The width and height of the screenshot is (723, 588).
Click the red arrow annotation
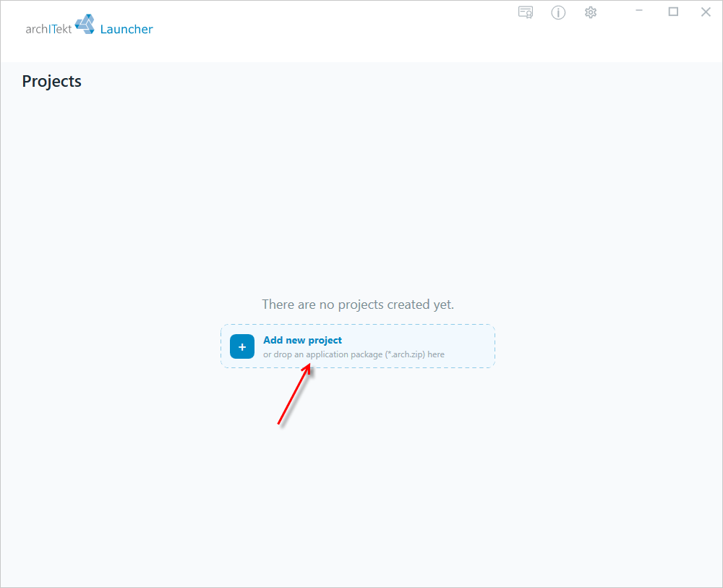(x=294, y=393)
